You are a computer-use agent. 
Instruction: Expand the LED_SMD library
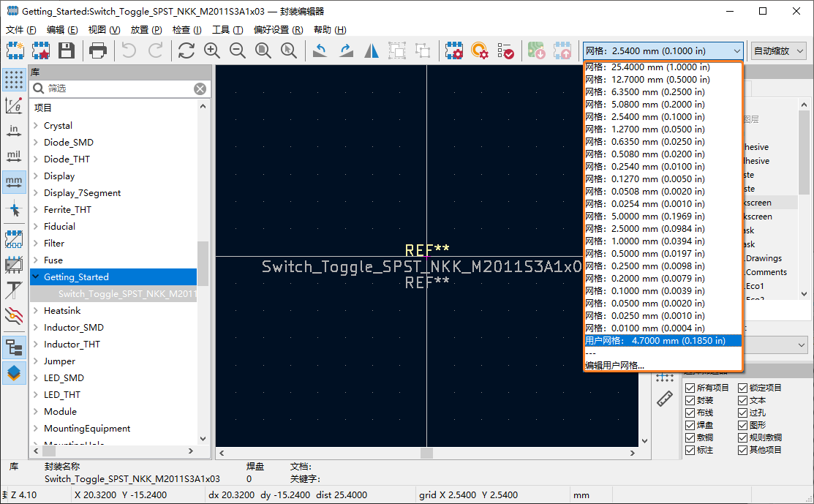pyautogui.click(x=36, y=378)
